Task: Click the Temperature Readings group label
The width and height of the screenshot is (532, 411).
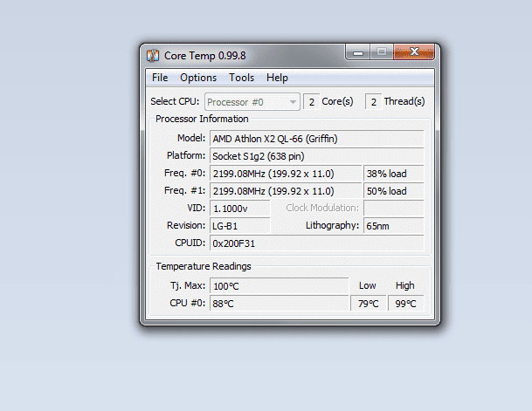Action: (x=204, y=266)
